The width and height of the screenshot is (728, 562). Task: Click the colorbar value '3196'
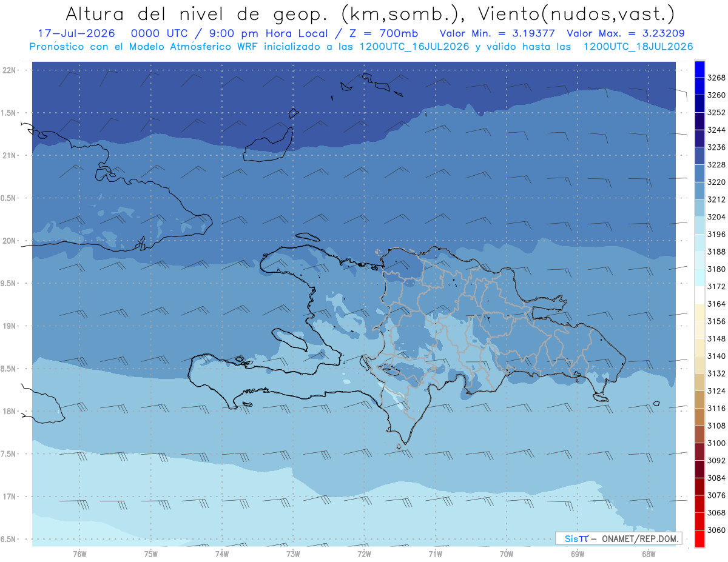tap(716, 234)
